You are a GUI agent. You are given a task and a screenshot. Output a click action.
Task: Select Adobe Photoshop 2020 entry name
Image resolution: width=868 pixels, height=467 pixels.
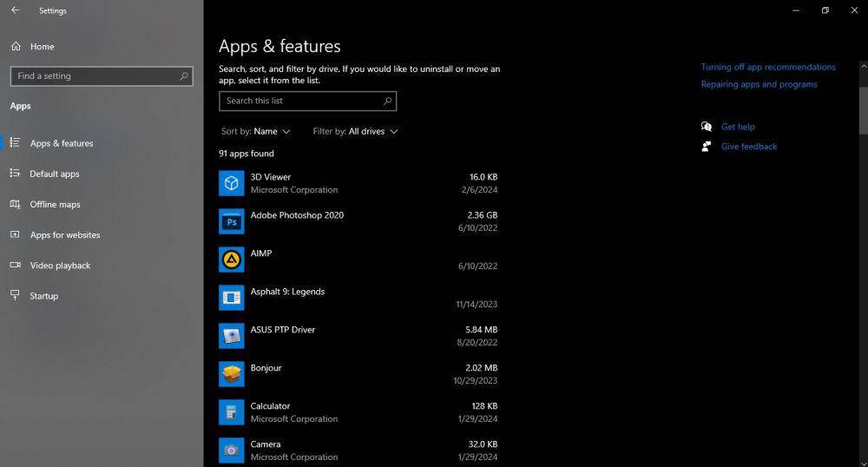coord(297,215)
